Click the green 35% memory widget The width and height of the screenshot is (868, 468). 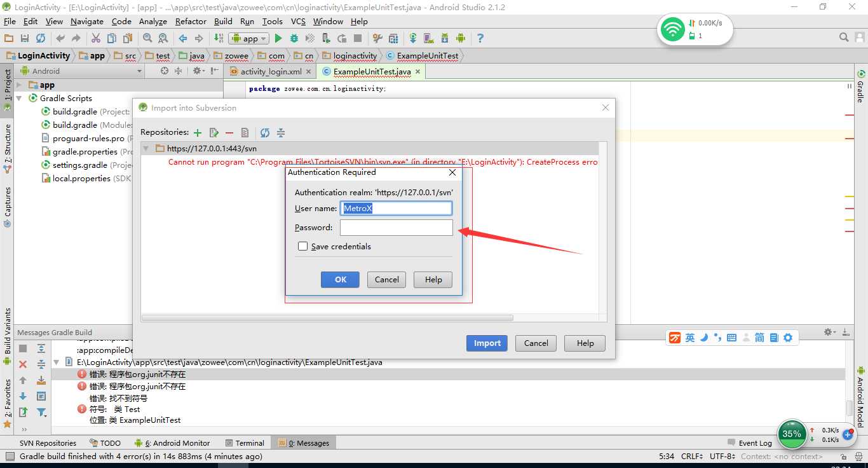click(792, 434)
